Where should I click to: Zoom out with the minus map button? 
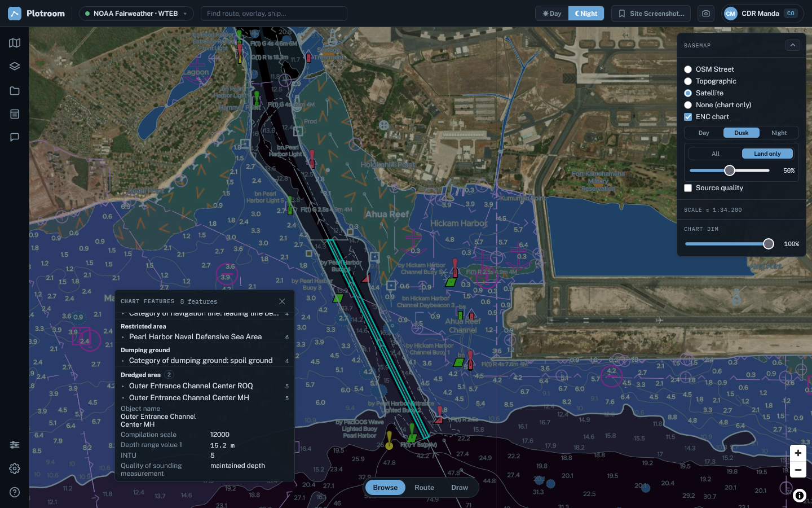point(798,470)
